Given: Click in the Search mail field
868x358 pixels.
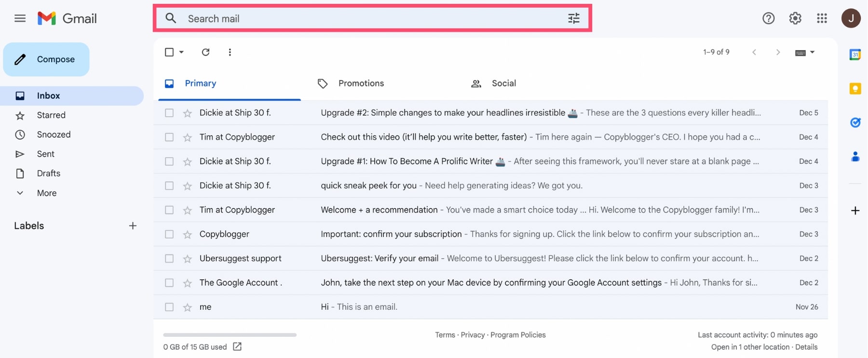Looking at the screenshot, I should click(372, 18).
